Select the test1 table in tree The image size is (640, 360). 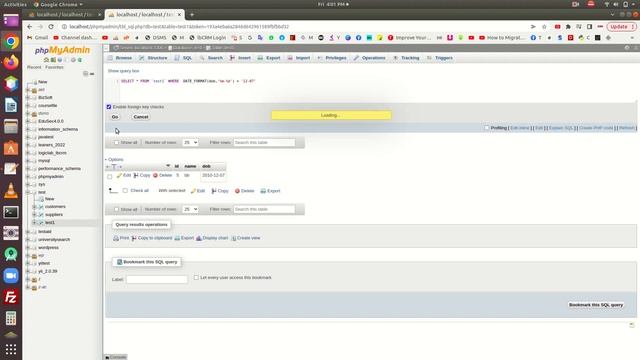(50, 223)
